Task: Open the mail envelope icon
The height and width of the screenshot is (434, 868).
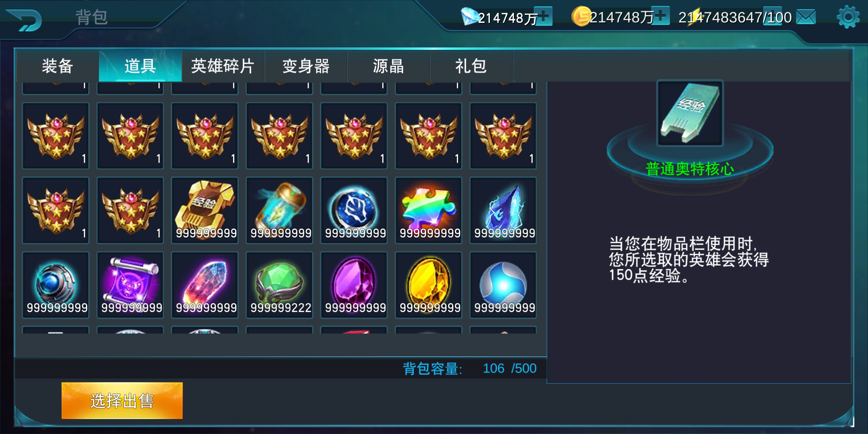Action: click(806, 17)
